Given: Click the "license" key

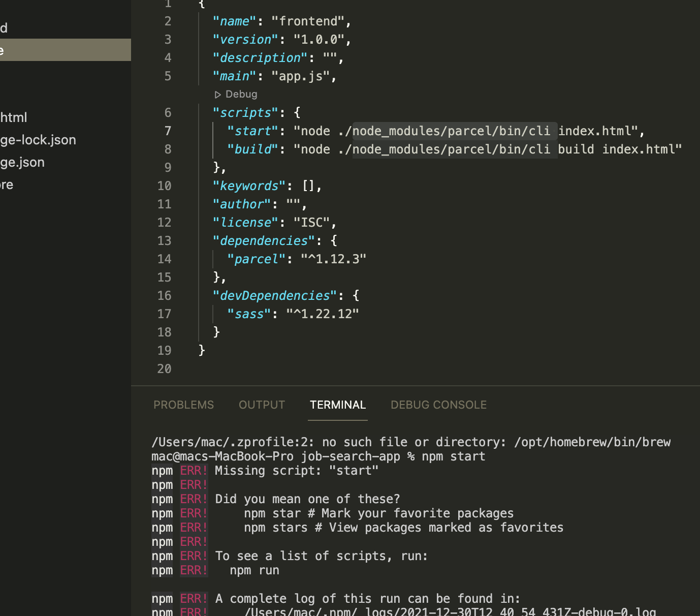Looking at the screenshot, I should click(x=246, y=223).
